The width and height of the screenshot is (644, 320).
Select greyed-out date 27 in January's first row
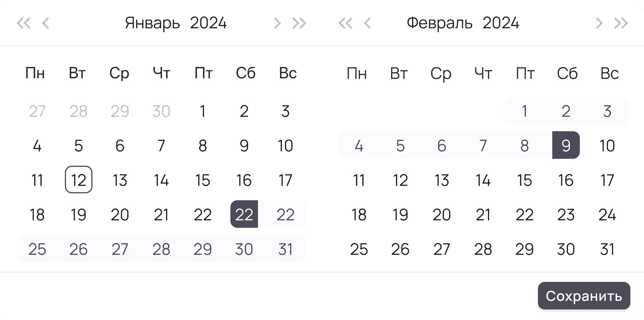[x=37, y=111]
